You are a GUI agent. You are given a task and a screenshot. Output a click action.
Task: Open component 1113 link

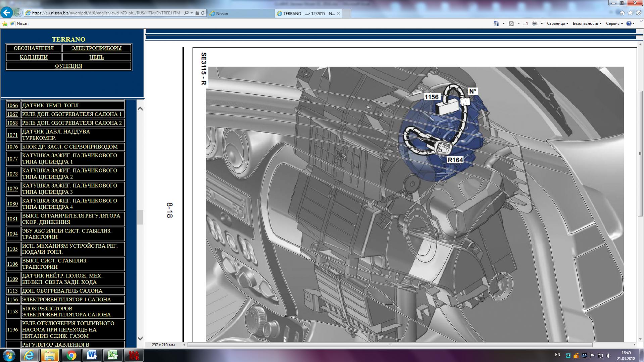click(x=12, y=291)
